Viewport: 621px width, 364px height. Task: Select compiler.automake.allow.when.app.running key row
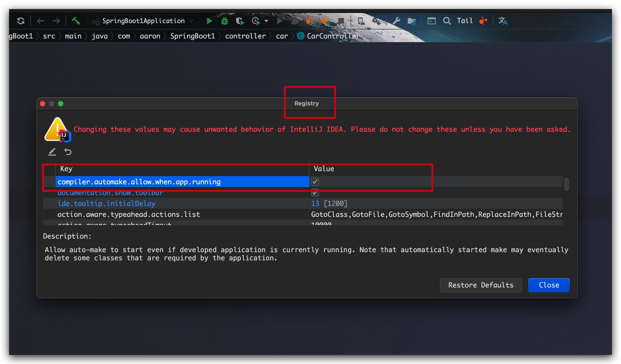[182, 182]
